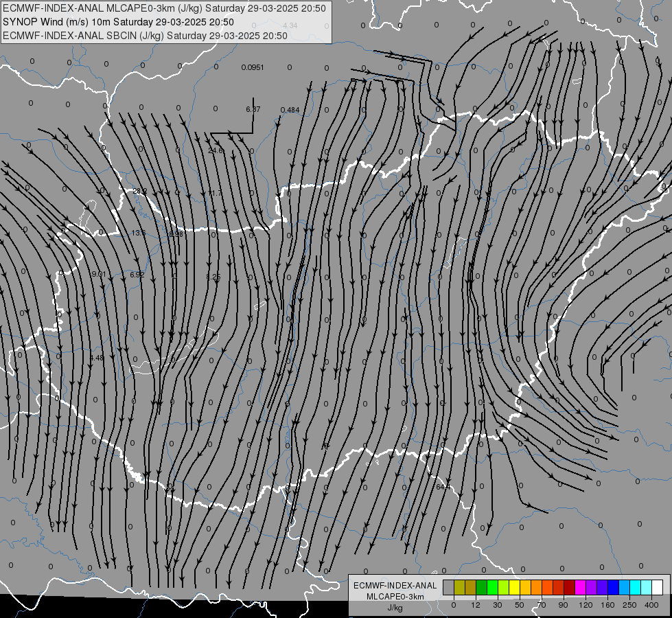The image size is (672, 618).
Task: Select legend scale value 250
Action: coord(629,605)
